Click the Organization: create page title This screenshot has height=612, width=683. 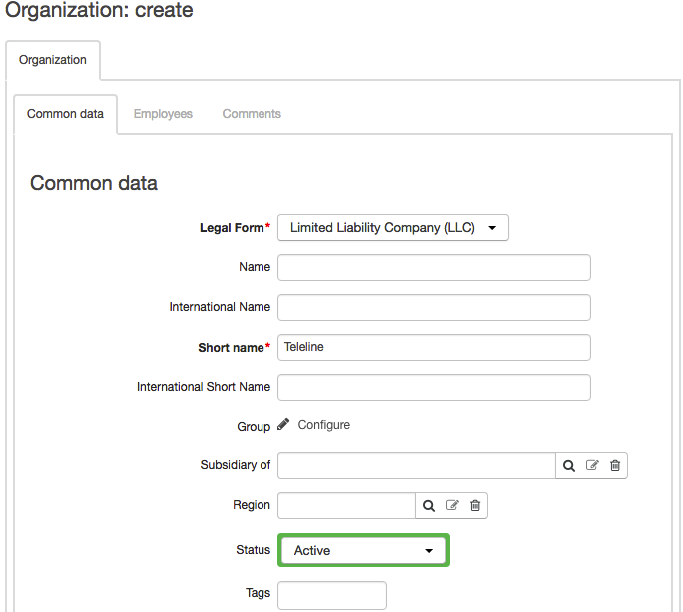pyautogui.click(x=99, y=10)
